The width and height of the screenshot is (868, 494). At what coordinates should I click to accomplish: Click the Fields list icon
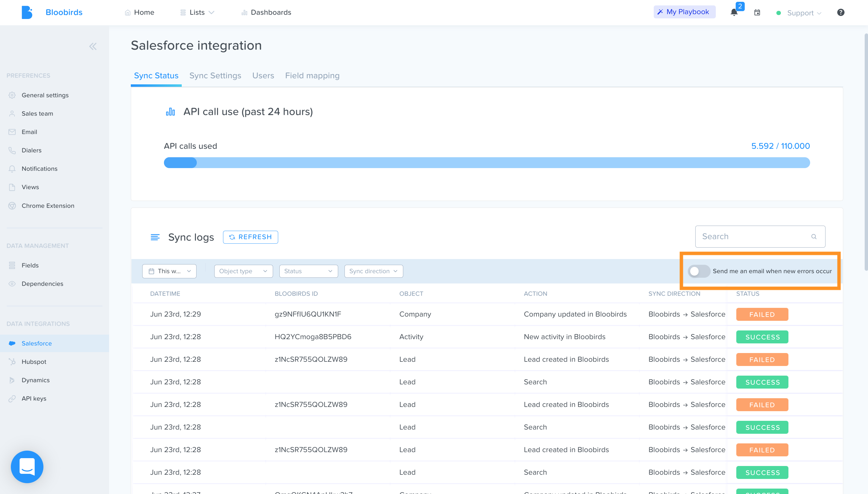click(12, 265)
